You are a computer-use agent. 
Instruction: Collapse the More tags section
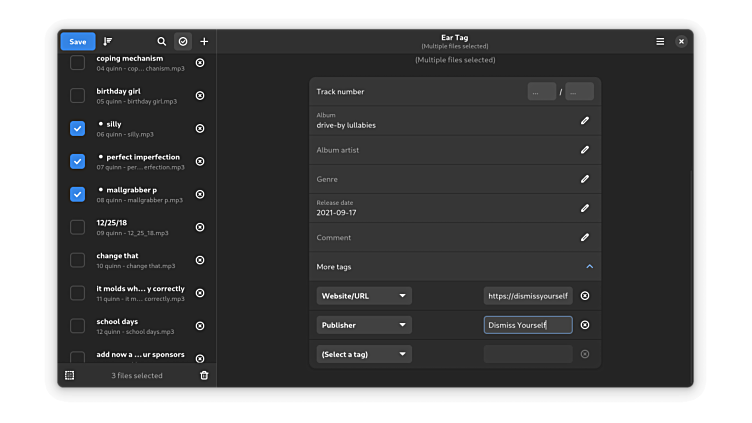(589, 267)
